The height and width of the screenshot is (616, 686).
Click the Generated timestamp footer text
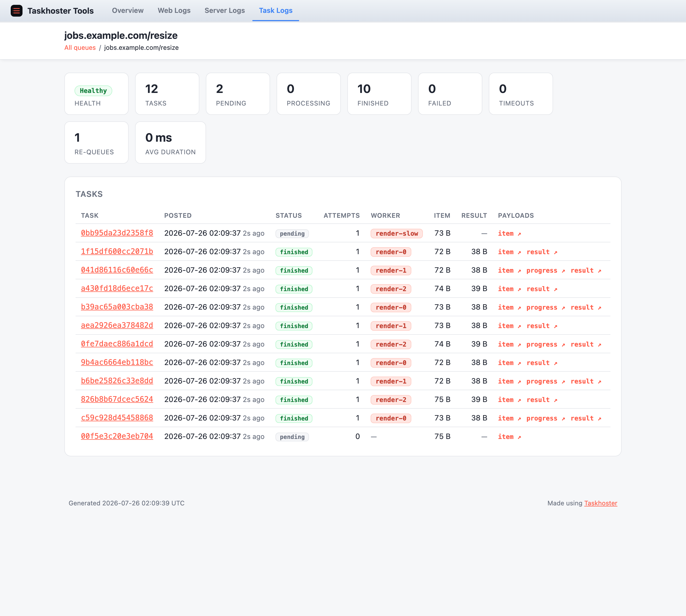pyautogui.click(x=126, y=503)
